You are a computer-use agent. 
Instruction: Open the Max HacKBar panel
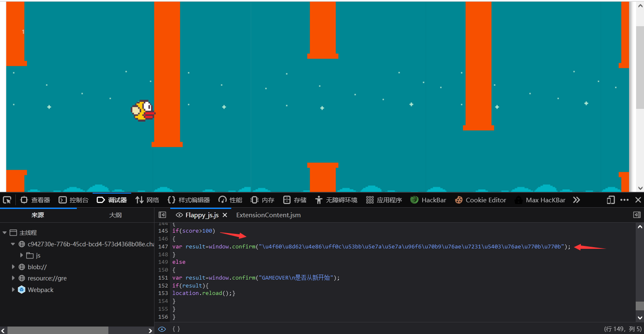pyautogui.click(x=540, y=200)
